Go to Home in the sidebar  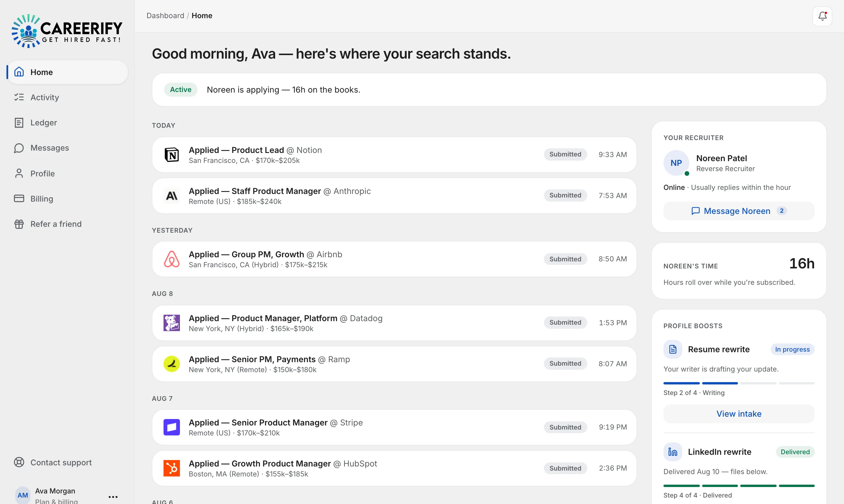68,72
